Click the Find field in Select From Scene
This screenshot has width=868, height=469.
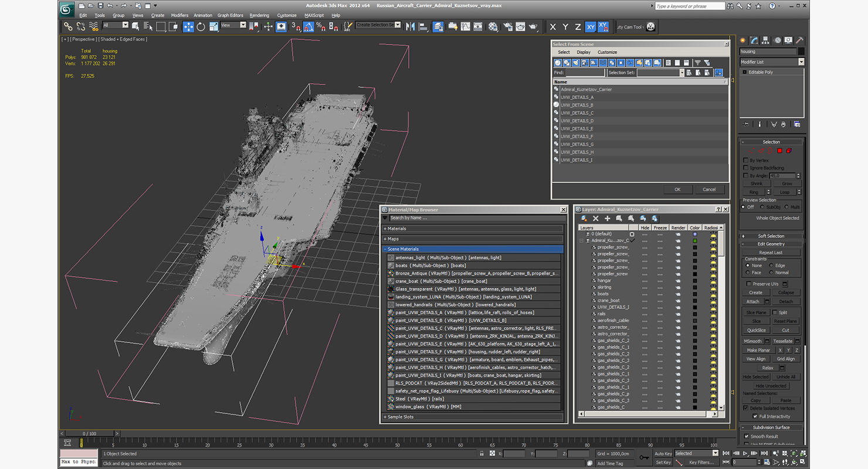585,73
